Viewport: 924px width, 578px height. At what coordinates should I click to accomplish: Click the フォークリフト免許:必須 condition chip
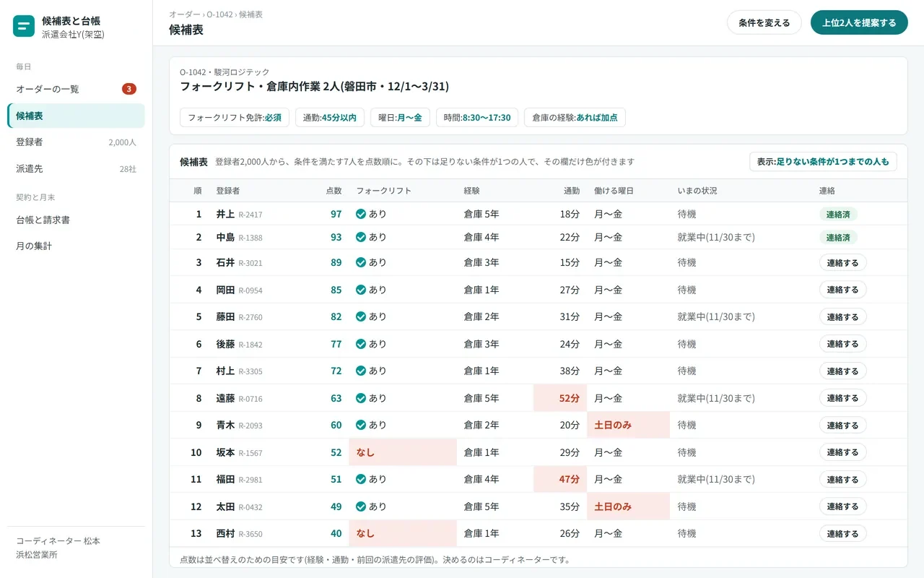click(x=235, y=117)
